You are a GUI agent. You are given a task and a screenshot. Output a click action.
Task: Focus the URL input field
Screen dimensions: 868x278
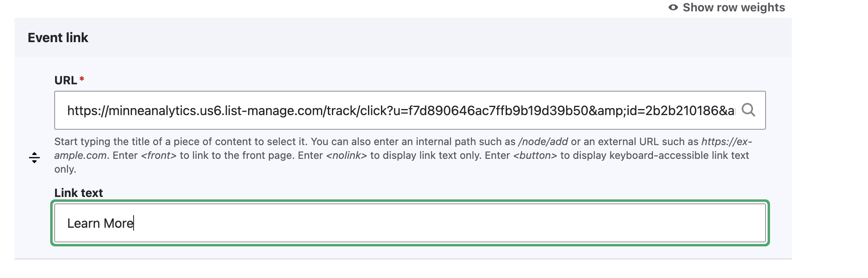pos(401,110)
